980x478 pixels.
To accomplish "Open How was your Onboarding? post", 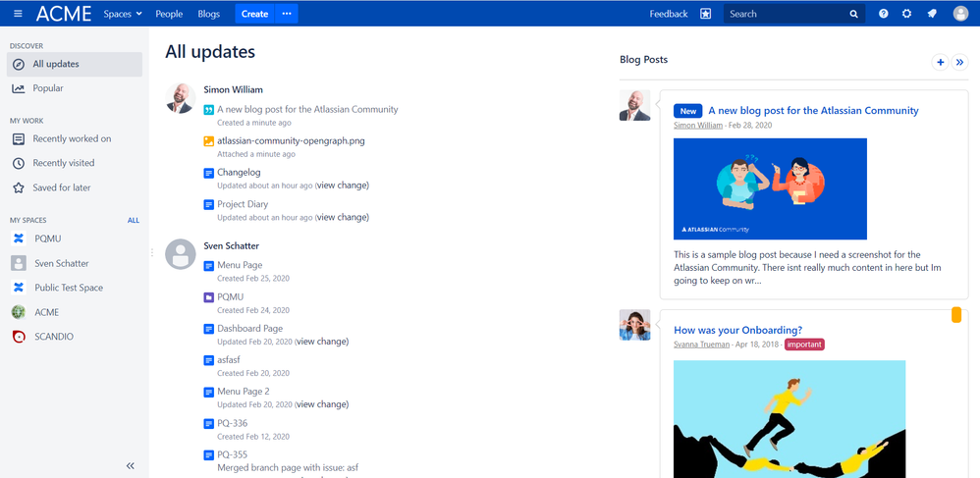I will click(x=737, y=330).
